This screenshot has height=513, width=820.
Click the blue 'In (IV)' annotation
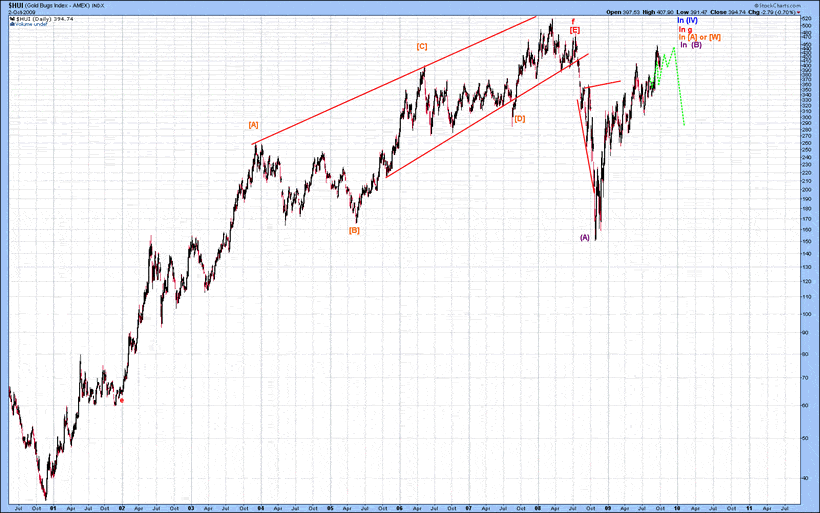(x=687, y=20)
